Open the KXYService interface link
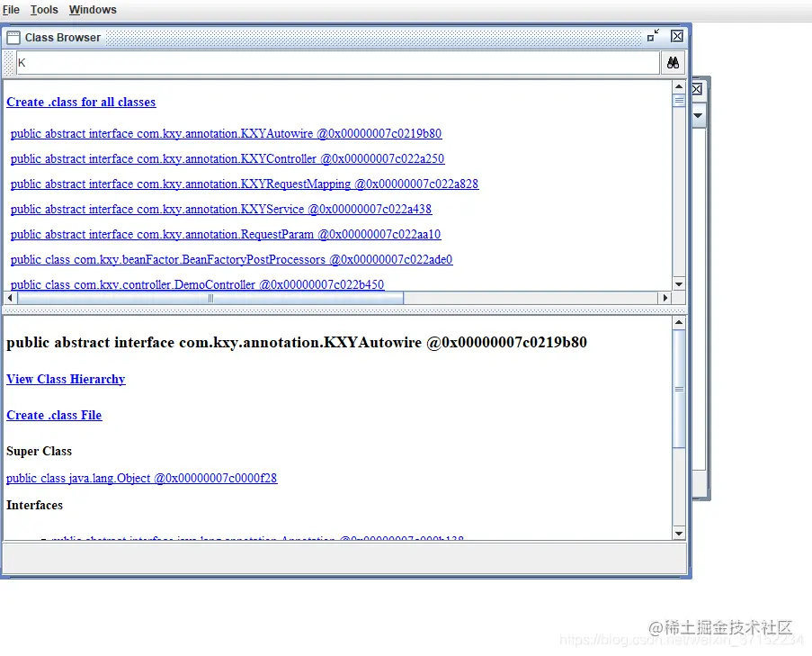Image resolution: width=812 pixels, height=656 pixels. tap(221, 210)
